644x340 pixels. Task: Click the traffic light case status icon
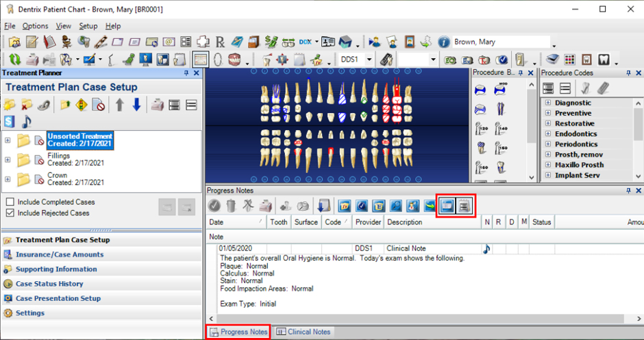tap(82, 105)
